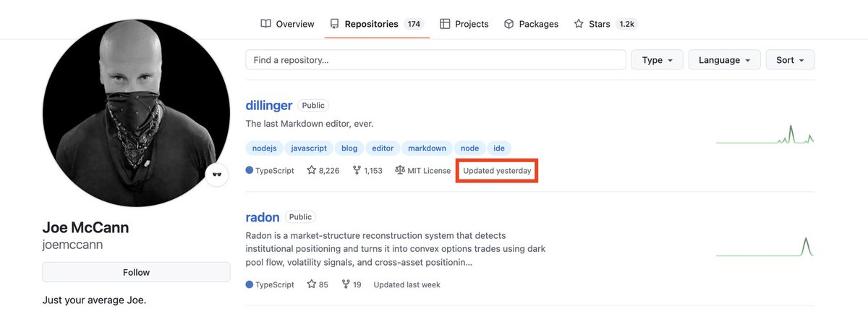868x312 pixels.
Task: Go to the Stars tab
Action: coord(605,24)
